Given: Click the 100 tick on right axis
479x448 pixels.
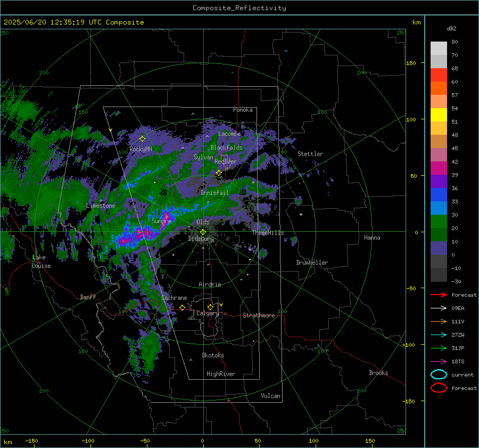Looking at the screenshot, I should [411, 119].
